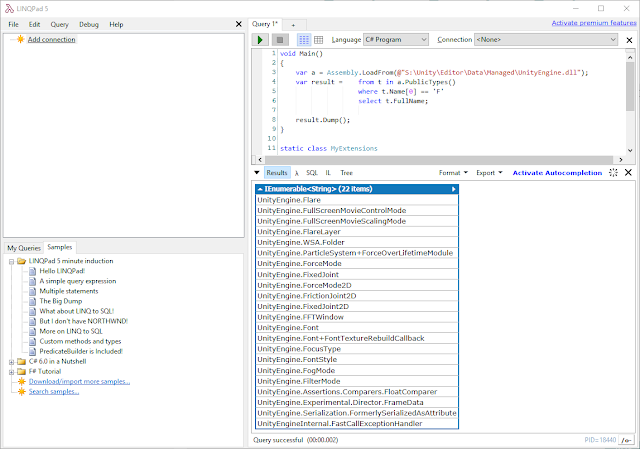Open the Edit menu
Image resolution: width=640 pixels, height=449 pixels.
pos(34,24)
